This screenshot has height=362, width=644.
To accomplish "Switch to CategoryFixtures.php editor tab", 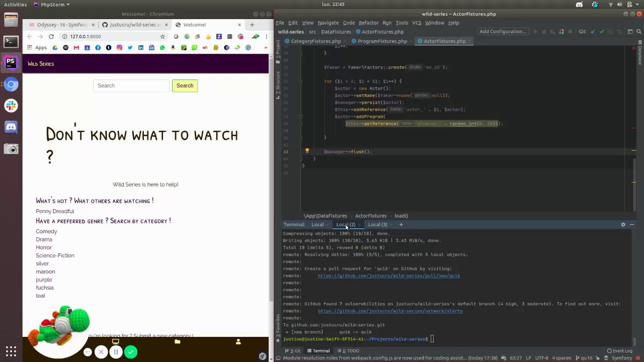I will (x=315, y=41).
